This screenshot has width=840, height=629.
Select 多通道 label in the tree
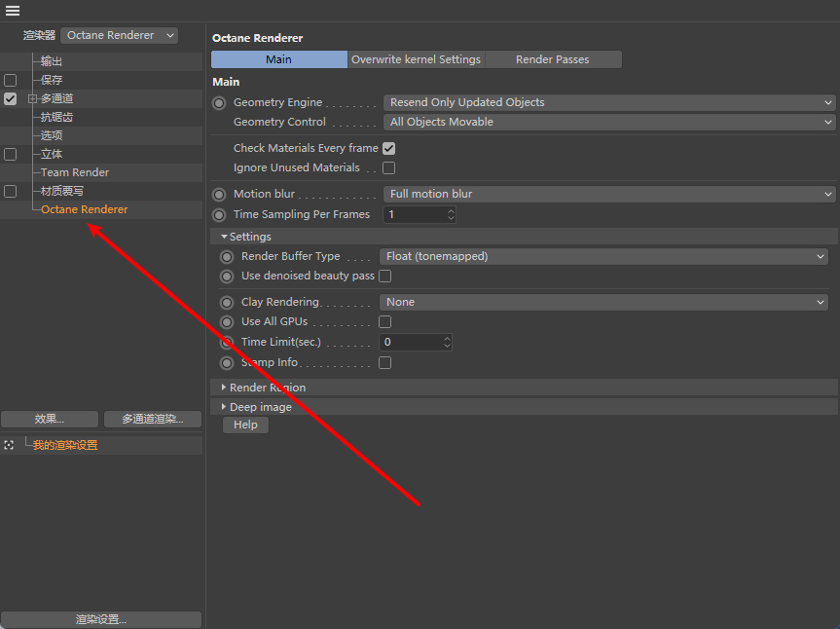(56, 98)
